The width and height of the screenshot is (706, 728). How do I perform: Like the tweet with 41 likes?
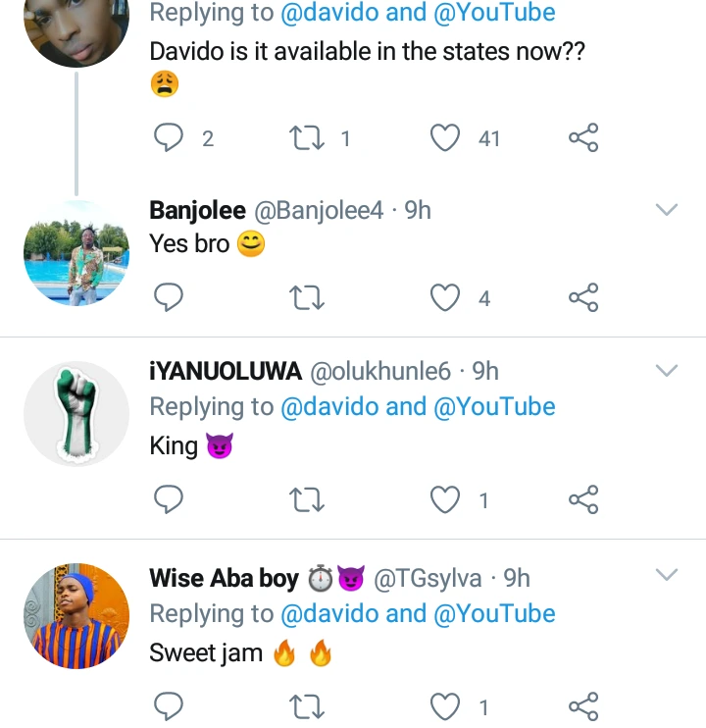point(446,138)
